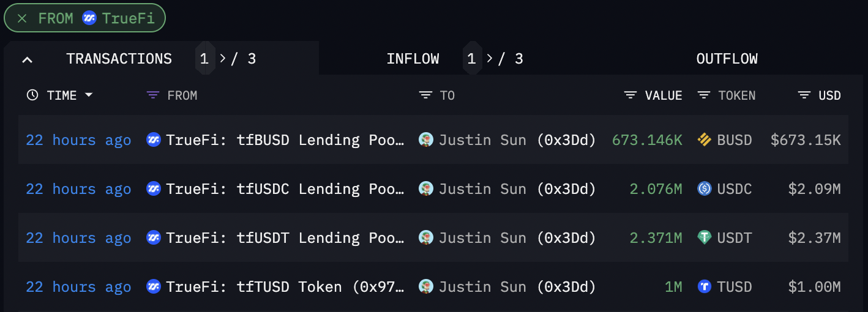Remove the FROM TrueFi filter chip
The image size is (868, 312).
pos(22,18)
